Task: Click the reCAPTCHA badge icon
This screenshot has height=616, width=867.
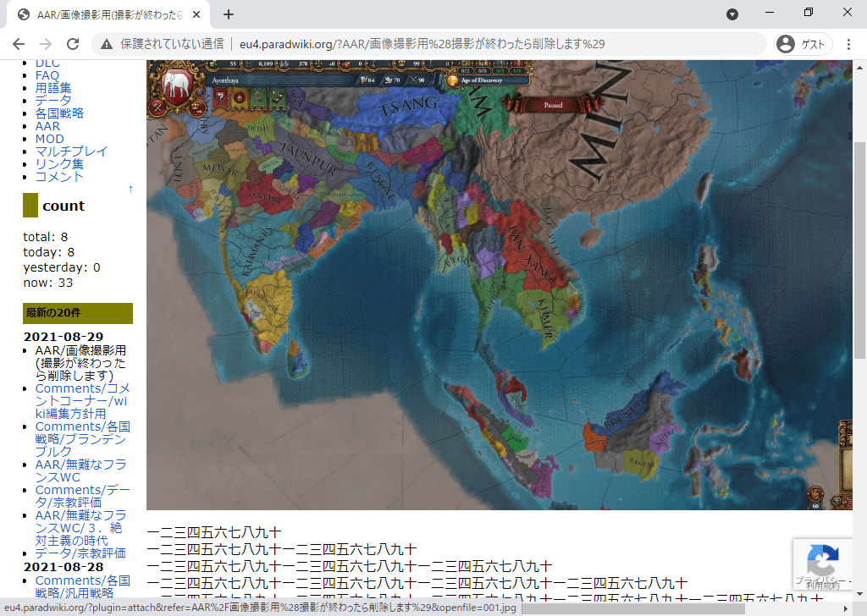Action: pyautogui.click(x=822, y=560)
